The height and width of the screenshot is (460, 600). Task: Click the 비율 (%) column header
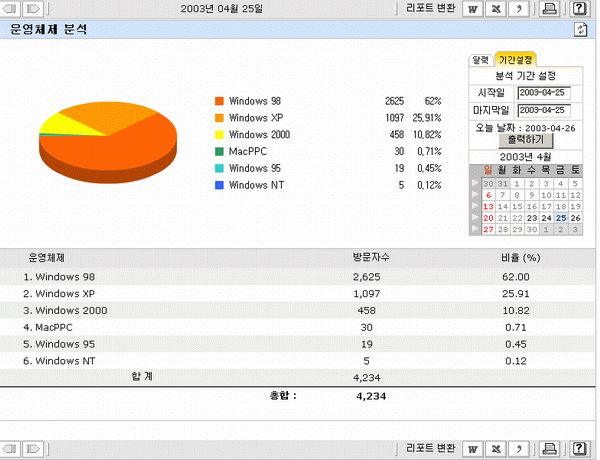click(x=520, y=258)
